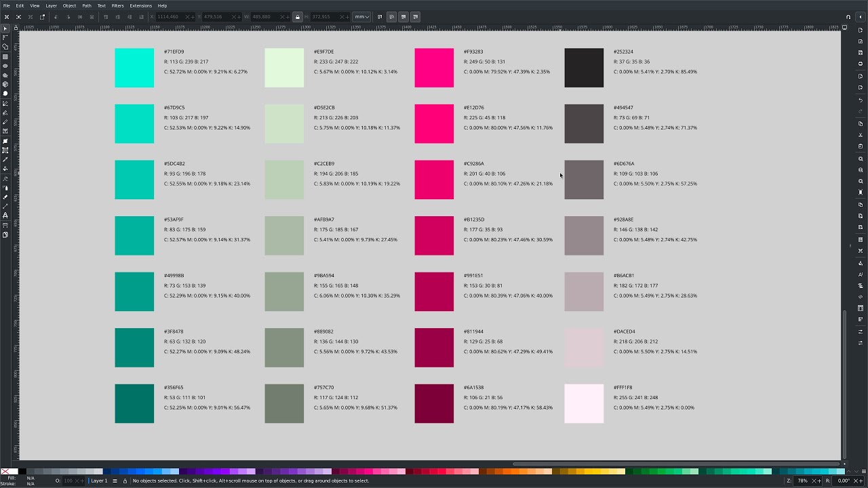Open the Edit menu
Screen dimensions: 868x488
pyautogui.click(x=20, y=5)
